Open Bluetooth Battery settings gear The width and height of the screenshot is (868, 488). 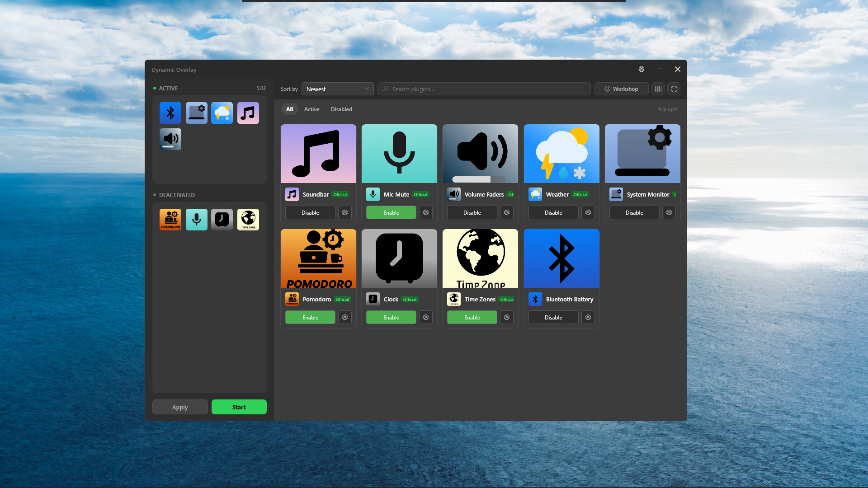coord(588,317)
